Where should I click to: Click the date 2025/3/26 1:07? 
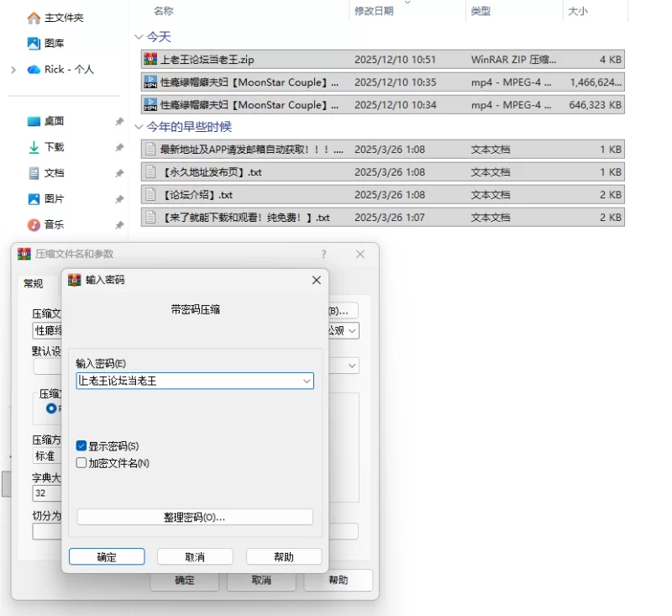[x=390, y=218]
